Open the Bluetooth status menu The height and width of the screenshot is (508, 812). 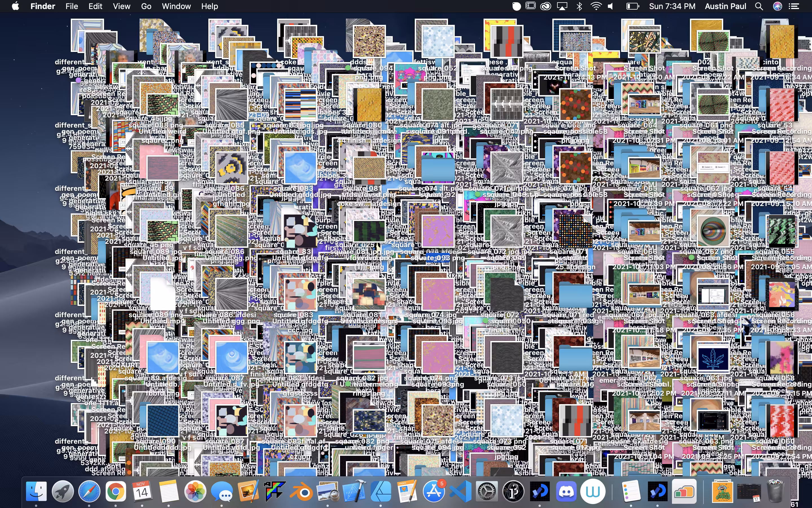579,6
